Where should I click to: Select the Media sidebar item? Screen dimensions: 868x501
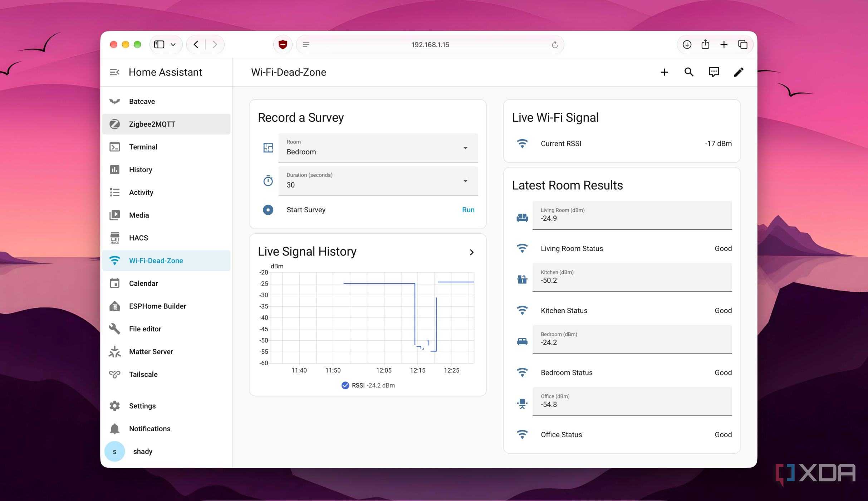click(x=166, y=215)
